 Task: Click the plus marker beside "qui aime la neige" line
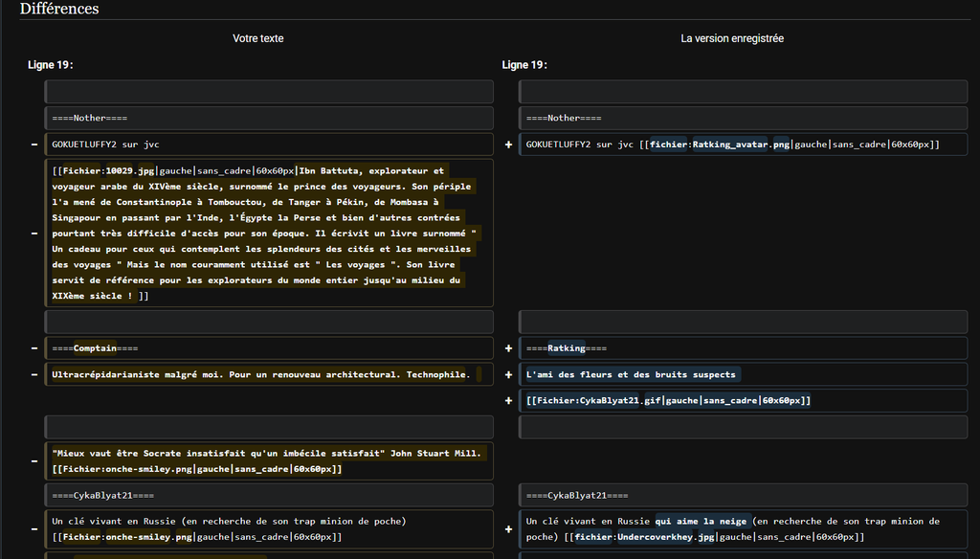tap(509, 528)
